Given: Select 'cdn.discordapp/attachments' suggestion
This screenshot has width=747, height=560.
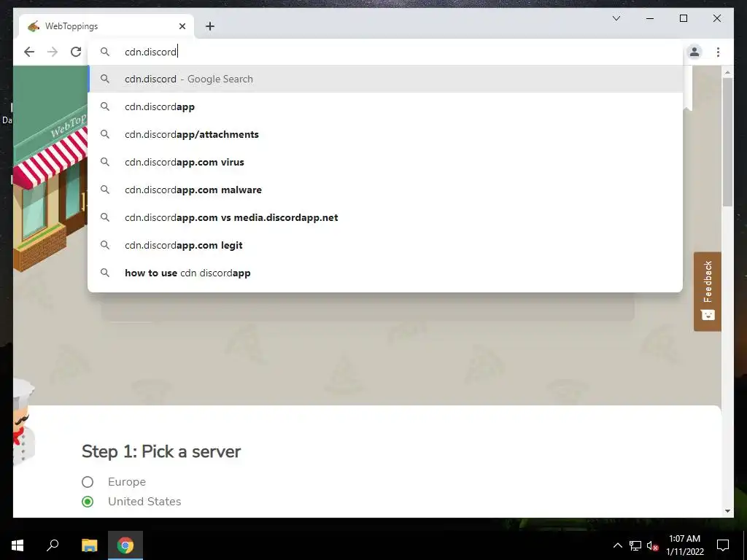Looking at the screenshot, I should tap(385, 134).
